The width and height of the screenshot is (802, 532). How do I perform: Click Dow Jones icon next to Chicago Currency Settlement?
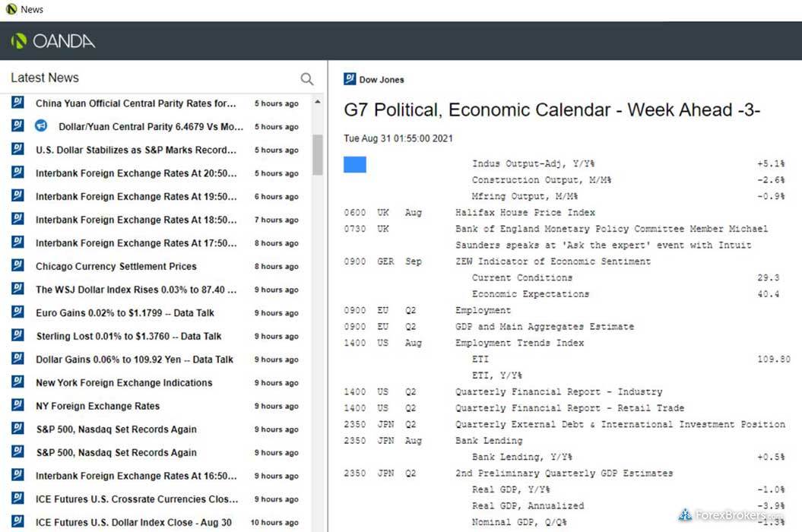17,266
